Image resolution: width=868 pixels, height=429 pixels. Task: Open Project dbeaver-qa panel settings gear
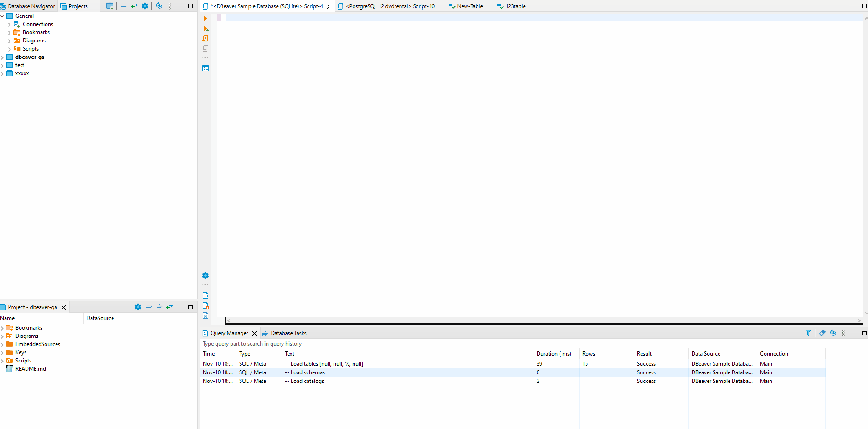point(138,307)
